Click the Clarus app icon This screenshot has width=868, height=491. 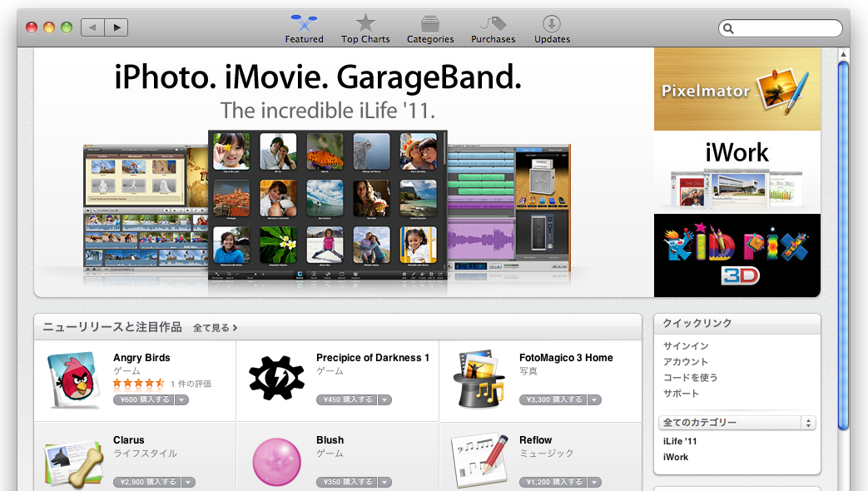[x=75, y=462]
